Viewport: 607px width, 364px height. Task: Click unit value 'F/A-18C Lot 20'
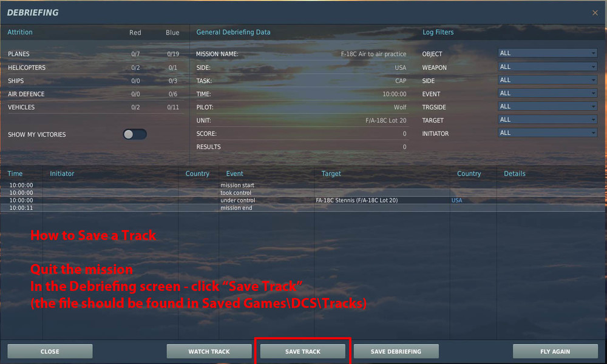click(x=386, y=120)
